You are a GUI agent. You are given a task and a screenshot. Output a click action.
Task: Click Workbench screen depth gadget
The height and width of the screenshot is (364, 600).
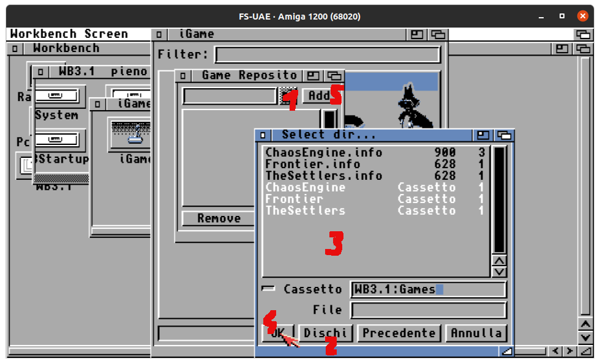click(583, 34)
